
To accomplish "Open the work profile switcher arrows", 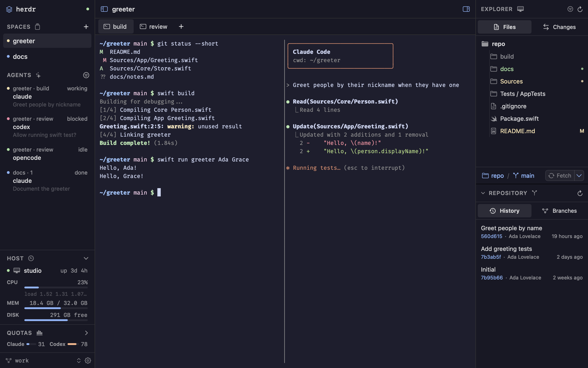I will [79, 360].
